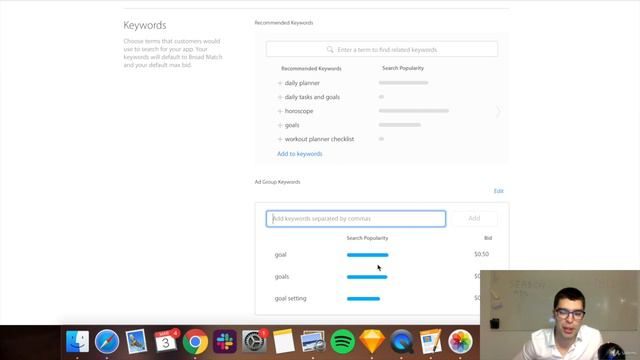Open Safari from the Dock
The width and height of the screenshot is (640, 360).
[107, 341]
